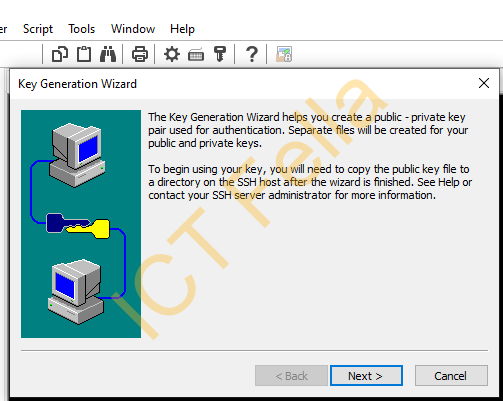Cancel the Key Generation Wizard
The height and width of the screenshot is (401, 503).
pos(451,376)
